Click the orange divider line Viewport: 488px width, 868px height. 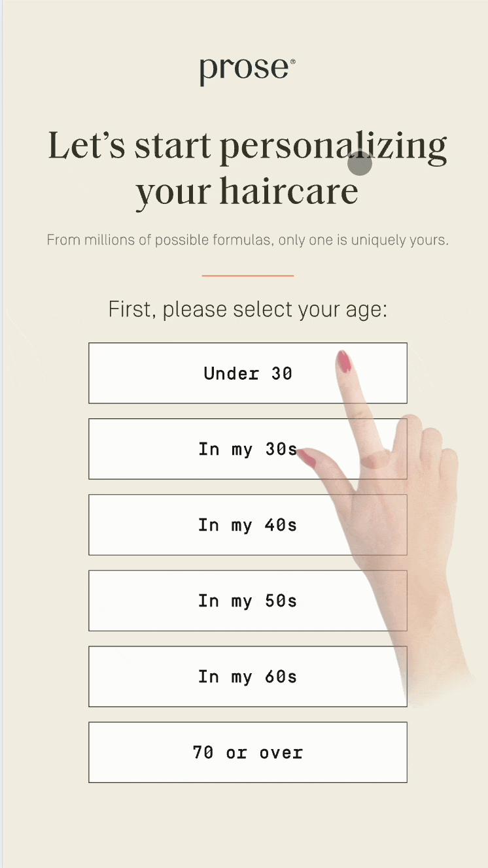(247, 276)
